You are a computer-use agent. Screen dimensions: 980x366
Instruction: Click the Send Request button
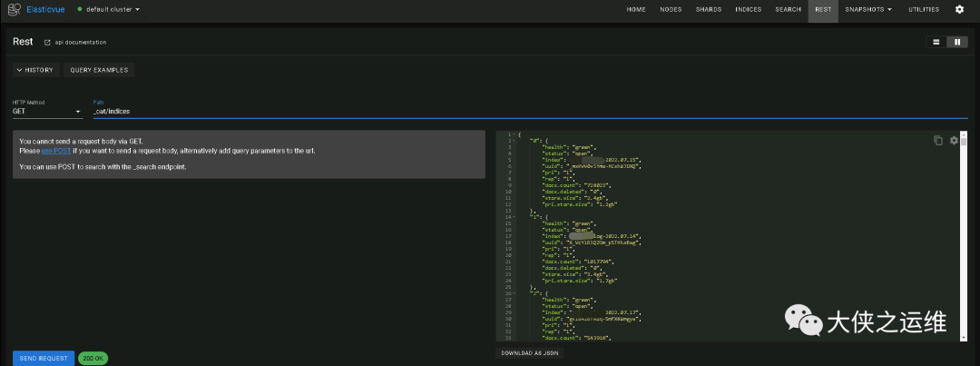(x=44, y=358)
